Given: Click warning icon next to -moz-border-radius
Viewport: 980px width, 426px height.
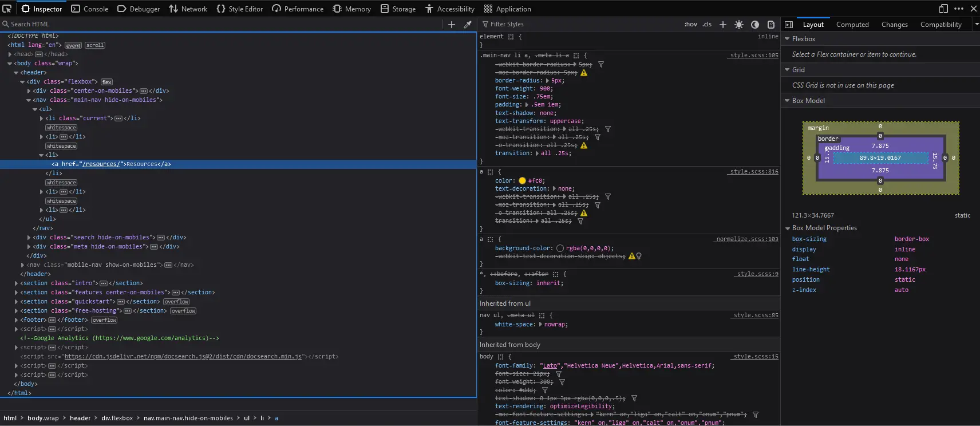Looking at the screenshot, I should pyautogui.click(x=584, y=73).
